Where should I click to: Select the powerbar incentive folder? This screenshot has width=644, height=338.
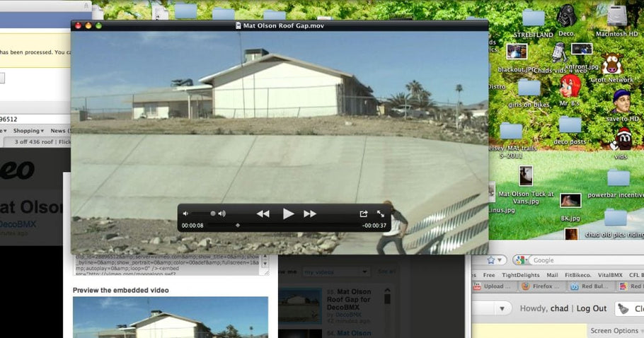coord(619,178)
